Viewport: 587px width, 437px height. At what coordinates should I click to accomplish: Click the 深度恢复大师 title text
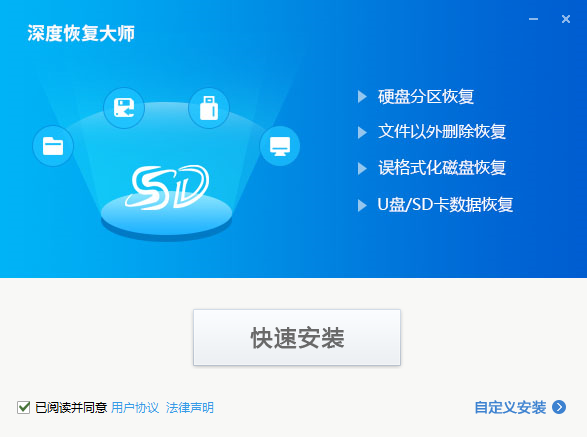(x=81, y=33)
